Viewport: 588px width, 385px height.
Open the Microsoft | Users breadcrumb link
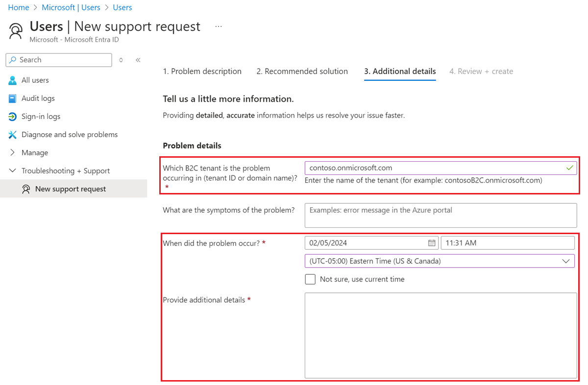tap(71, 7)
